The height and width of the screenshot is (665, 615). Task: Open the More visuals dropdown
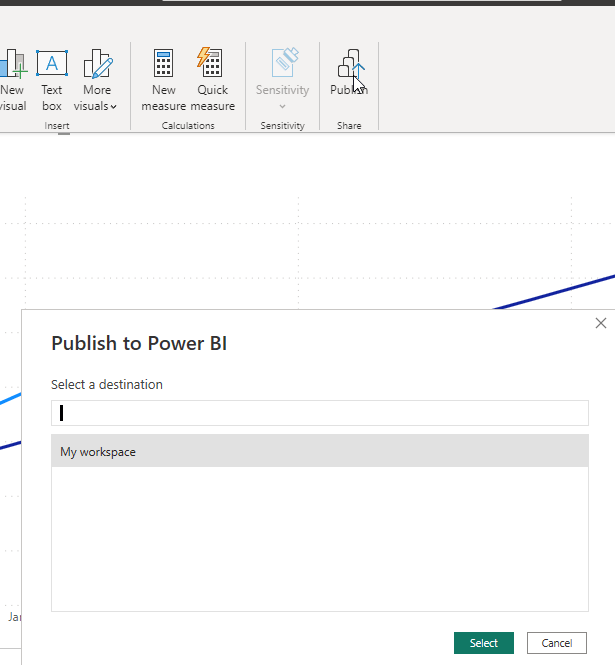pyautogui.click(x=95, y=80)
